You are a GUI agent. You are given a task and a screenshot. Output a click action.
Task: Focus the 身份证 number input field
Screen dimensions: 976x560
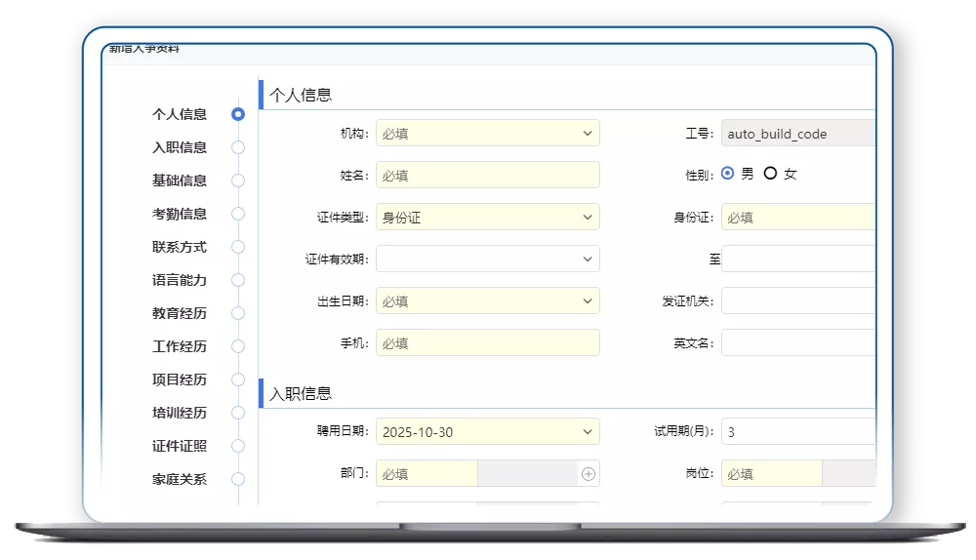tap(798, 218)
